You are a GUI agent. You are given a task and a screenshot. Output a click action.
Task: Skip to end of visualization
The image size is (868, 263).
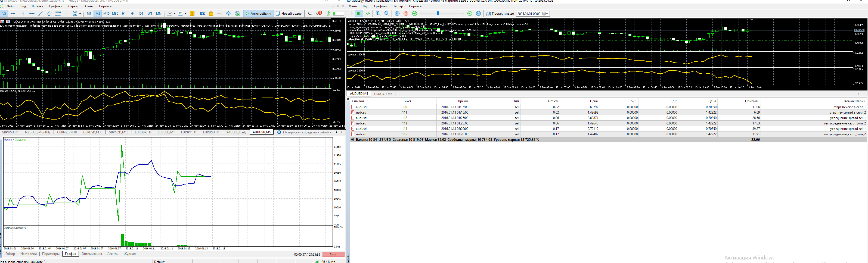click(479, 14)
